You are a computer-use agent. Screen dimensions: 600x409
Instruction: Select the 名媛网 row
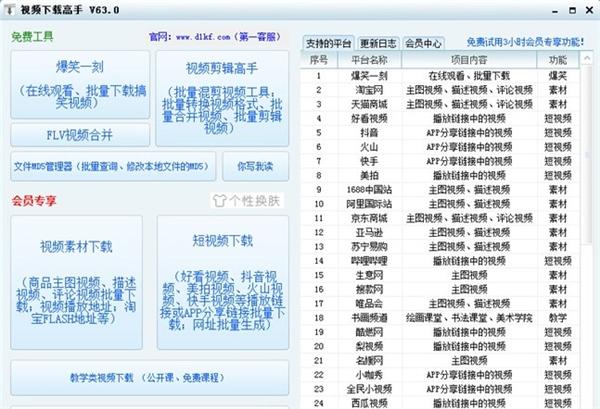click(x=440, y=360)
